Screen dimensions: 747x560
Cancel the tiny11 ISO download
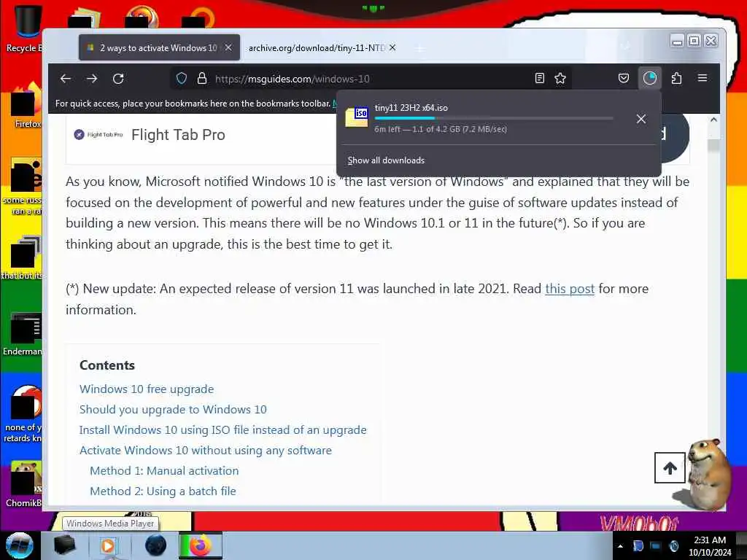(x=640, y=119)
